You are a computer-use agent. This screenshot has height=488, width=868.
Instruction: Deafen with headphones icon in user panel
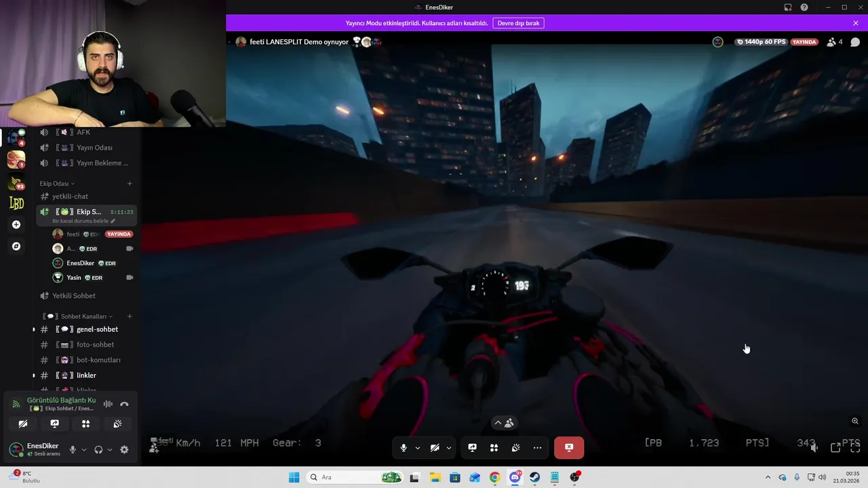[98, 449]
